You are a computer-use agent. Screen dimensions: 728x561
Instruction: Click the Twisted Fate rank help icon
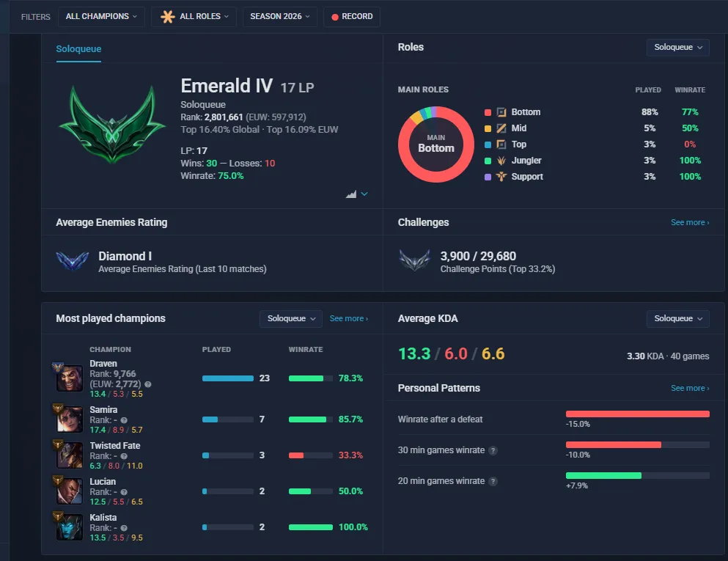coord(124,456)
